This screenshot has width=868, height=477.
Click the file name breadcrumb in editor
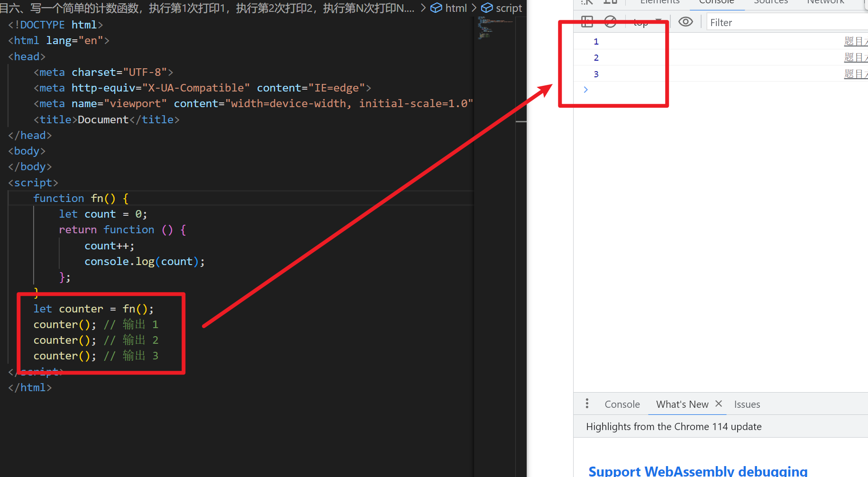click(x=207, y=8)
